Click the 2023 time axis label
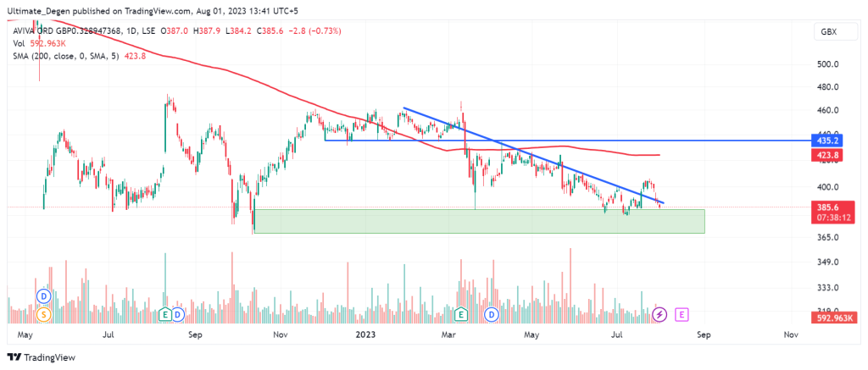The height and width of the screenshot is (370, 868). [366, 334]
